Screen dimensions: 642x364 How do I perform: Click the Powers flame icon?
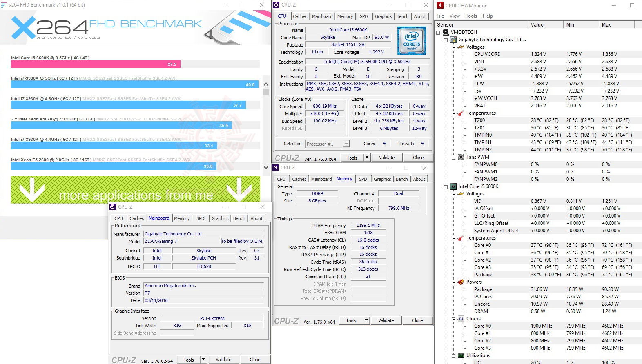pos(461,282)
